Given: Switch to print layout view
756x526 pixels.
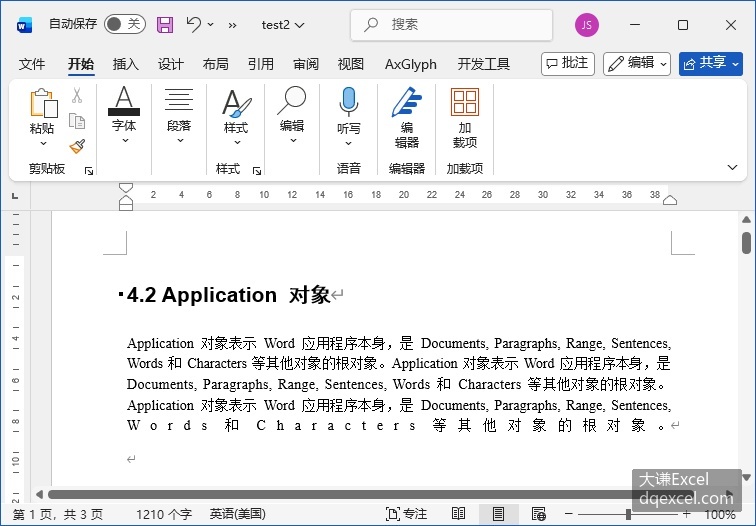Looking at the screenshot, I should coord(499,514).
